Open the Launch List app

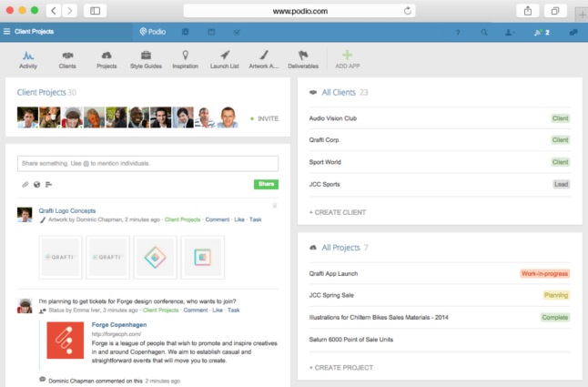coord(225,58)
